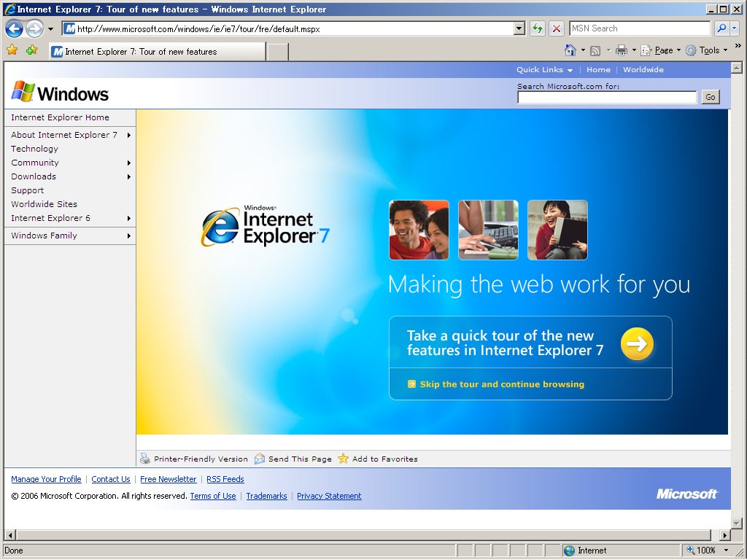The width and height of the screenshot is (747, 560).
Task: Click the Go search button
Action: point(711,97)
